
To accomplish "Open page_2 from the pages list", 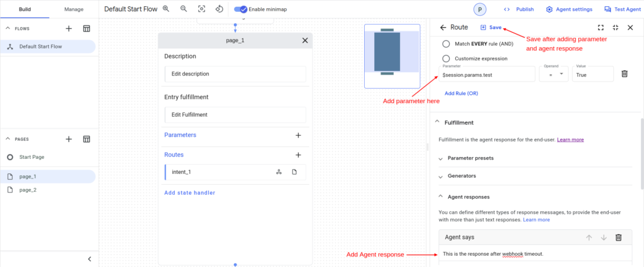I will tap(28, 190).
